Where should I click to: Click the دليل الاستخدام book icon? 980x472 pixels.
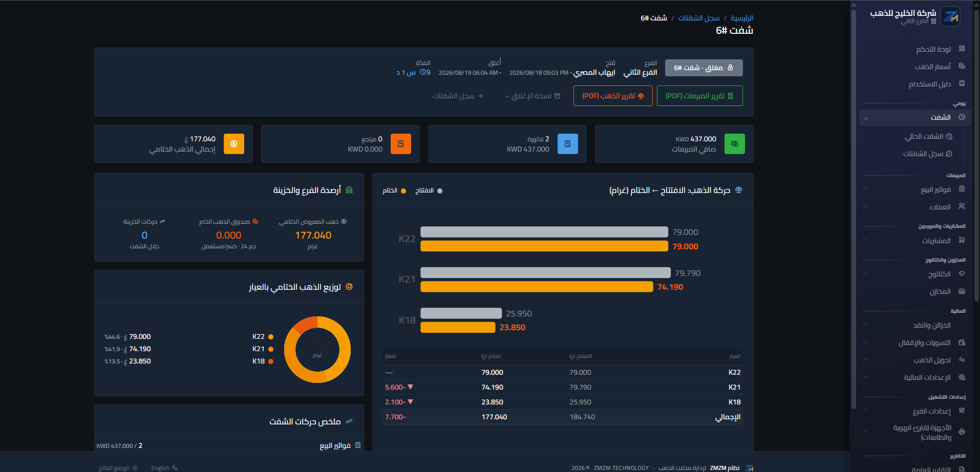click(x=962, y=83)
